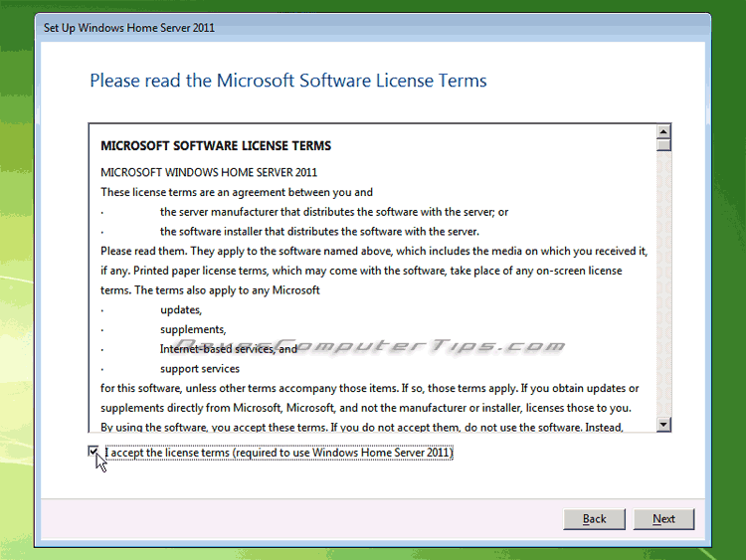Click 'the server manufacturer that distributes' line
The image size is (746, 560).
pos(334,212)
